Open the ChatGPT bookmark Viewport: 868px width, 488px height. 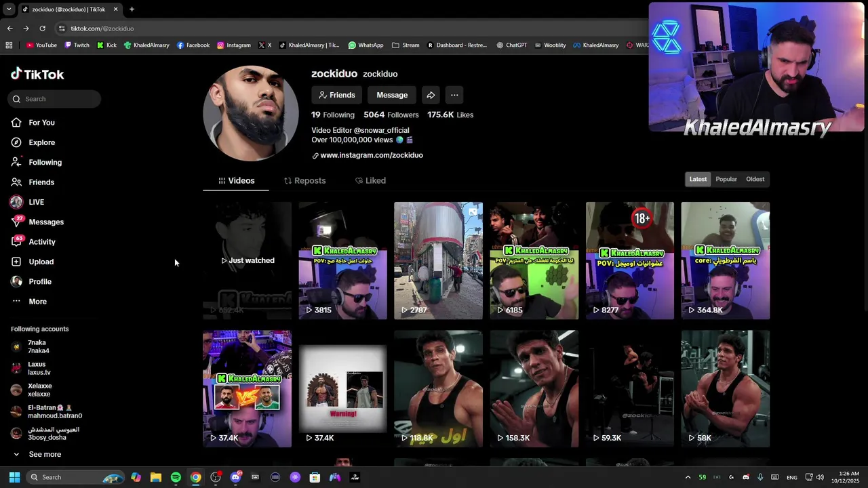[511, 45]
